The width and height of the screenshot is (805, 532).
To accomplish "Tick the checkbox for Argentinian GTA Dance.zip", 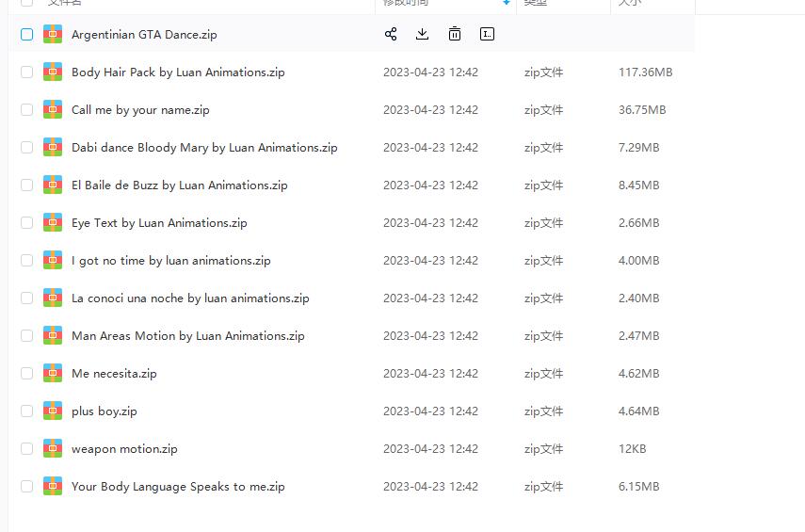I will click(26, 35).
